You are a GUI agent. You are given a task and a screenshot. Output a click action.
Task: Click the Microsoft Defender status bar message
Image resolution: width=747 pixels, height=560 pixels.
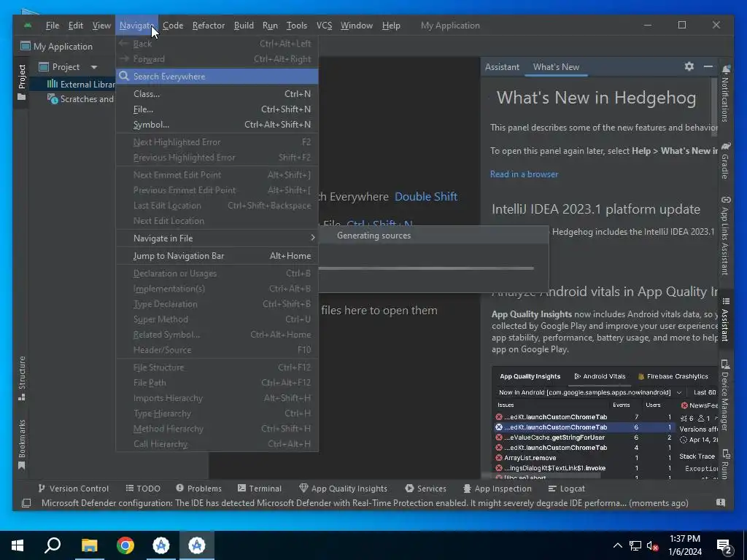click(x=365, y=503)
